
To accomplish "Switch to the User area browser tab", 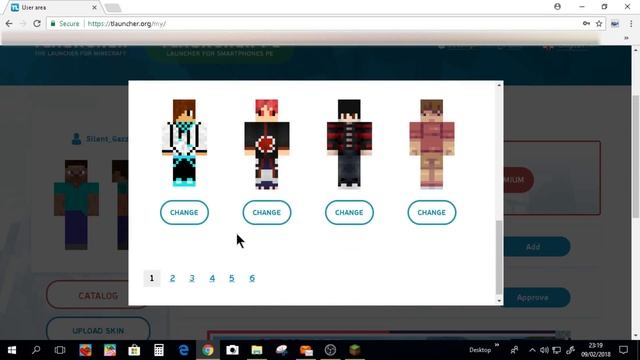I will (x=53, y=7).
